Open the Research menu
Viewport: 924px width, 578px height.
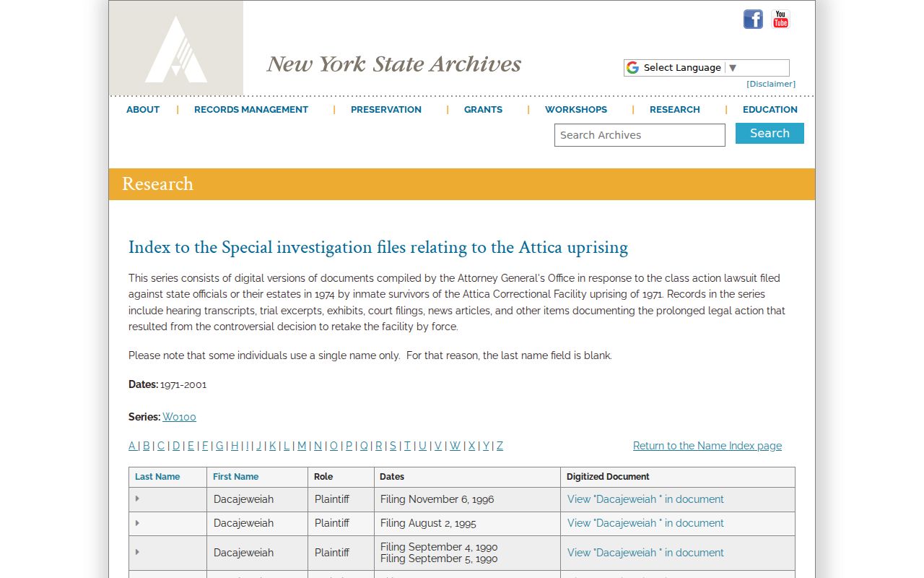point(675,110)
